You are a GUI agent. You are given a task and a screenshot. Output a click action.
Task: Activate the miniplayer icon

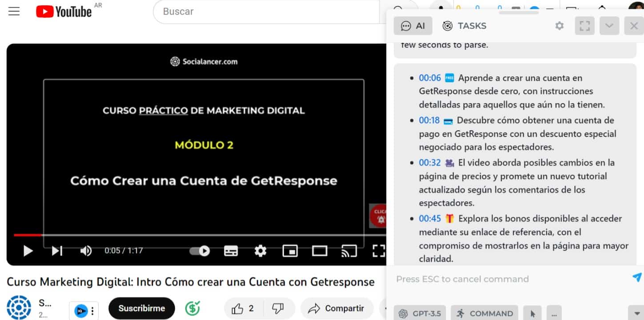[x=290, y=251]
